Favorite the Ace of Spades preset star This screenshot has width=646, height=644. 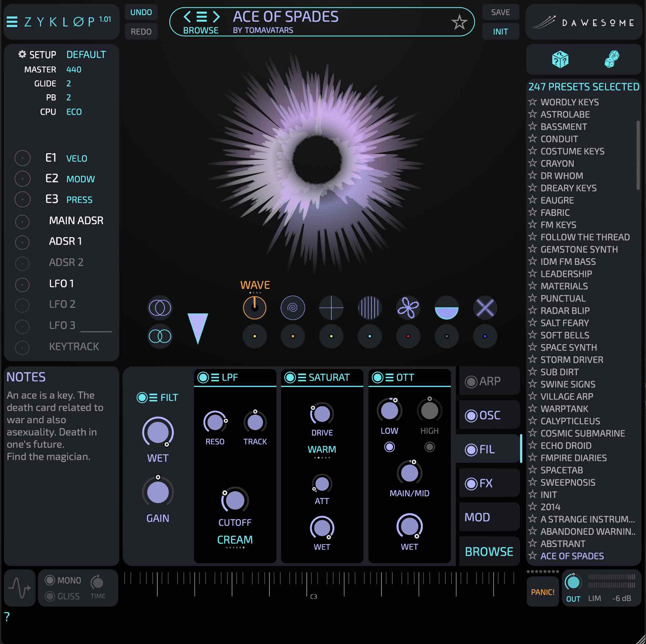point(459,22)
